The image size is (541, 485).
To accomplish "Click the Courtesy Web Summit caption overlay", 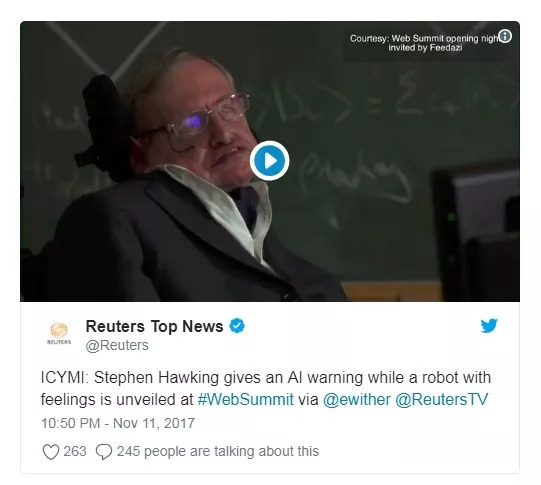I will point(424,43).
